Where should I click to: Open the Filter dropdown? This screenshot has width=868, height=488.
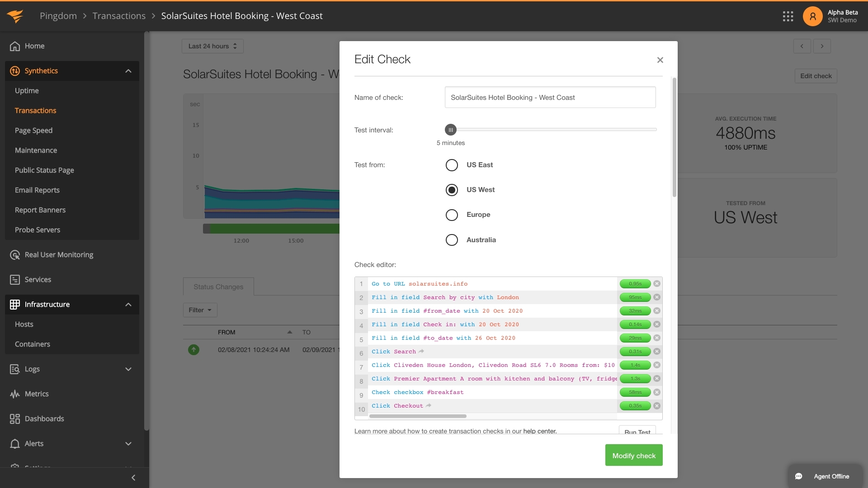[x=200, y=310]
